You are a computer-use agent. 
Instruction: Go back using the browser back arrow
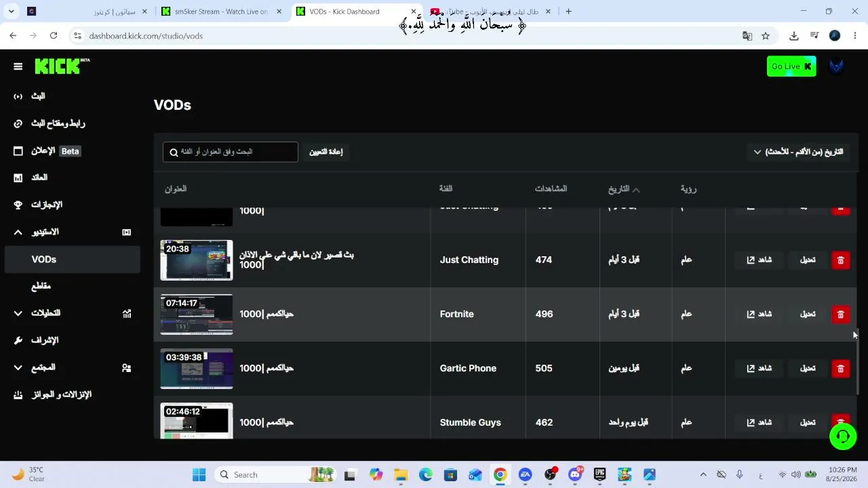click(13, 36)
